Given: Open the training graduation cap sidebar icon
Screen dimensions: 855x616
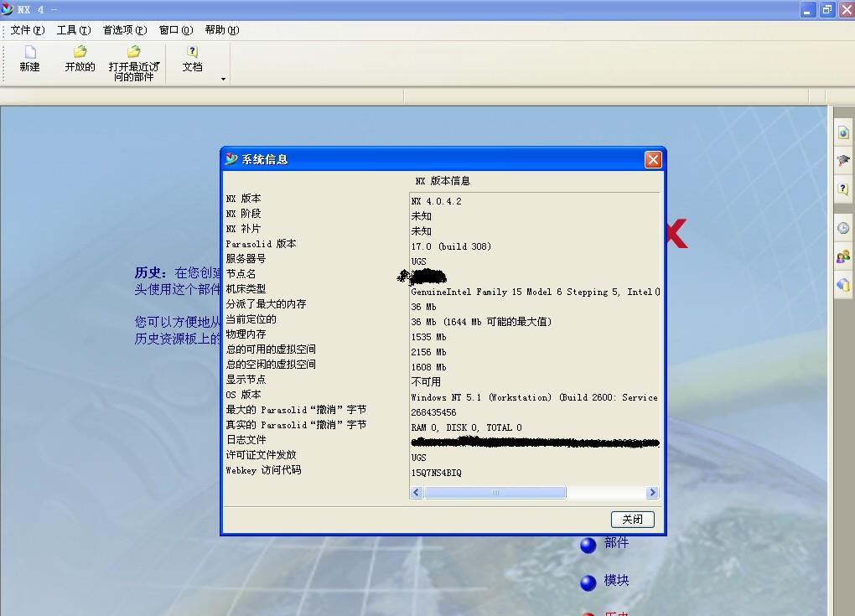Looking at the screenshot, I should pyautogui.click(x=843, y=160).
